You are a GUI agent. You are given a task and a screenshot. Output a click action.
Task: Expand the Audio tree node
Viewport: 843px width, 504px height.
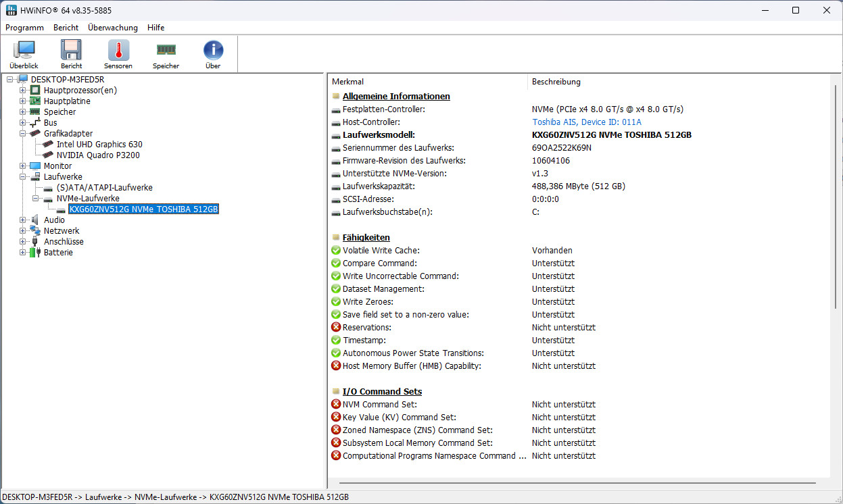point(23,220)
